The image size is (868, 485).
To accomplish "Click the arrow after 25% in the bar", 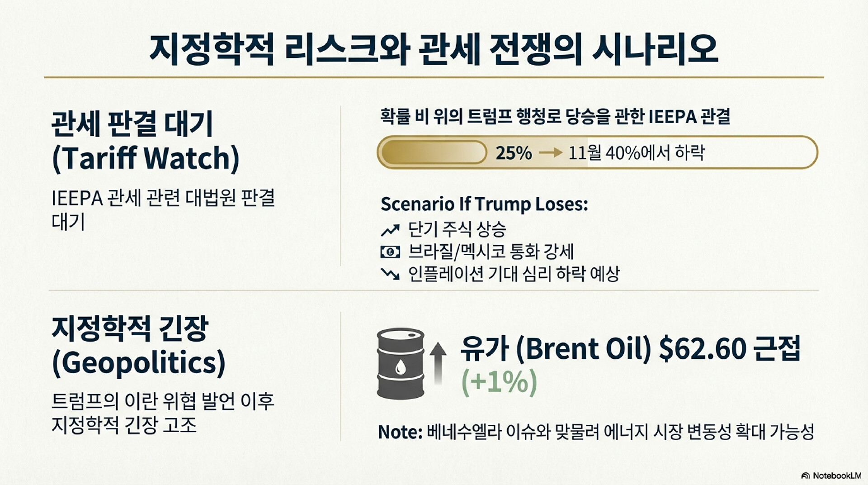I will (550, 152).
